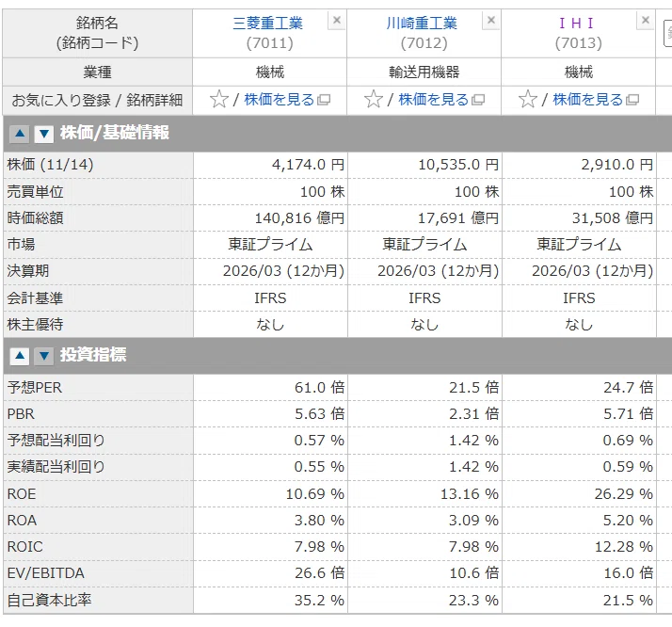
Task: Click the 会計基準 row label
Action: click(x=35, y=298)
